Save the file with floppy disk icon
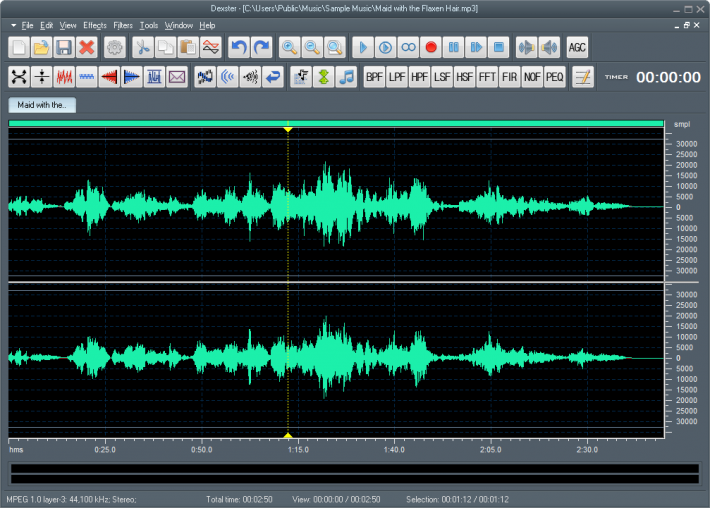Viewport: 710px width, 508px height. (x=64, y=48)
